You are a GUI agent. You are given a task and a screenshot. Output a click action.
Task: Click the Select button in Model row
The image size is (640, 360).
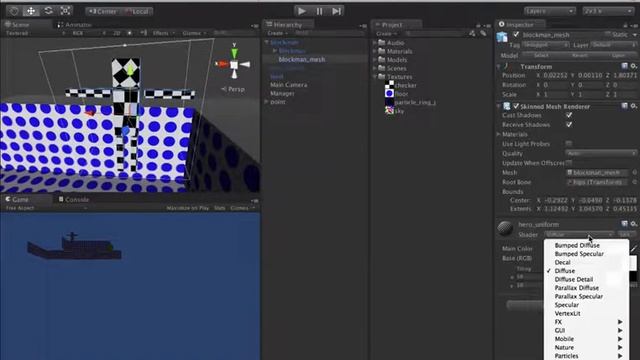[541, 55]
